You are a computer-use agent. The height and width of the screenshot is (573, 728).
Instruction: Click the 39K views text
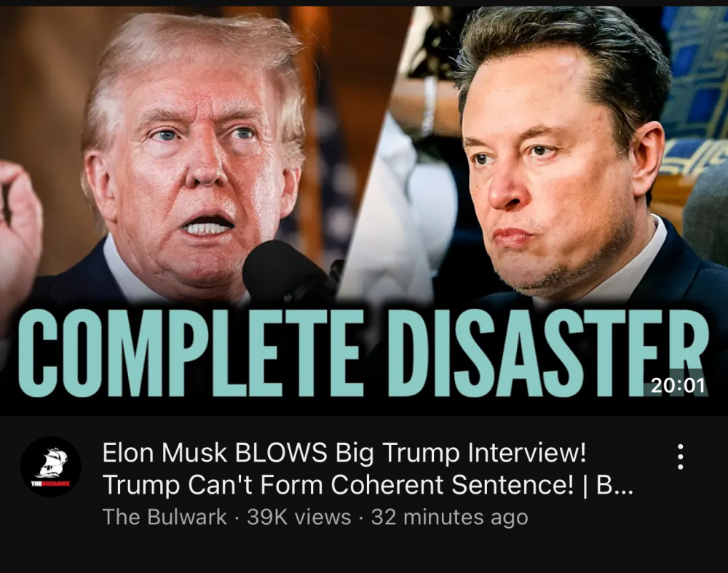(298, 517)
